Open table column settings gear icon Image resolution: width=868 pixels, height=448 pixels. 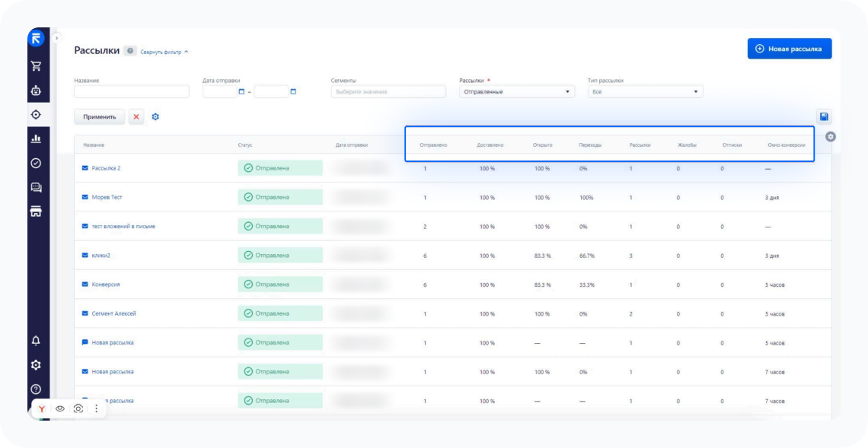(x=831, y=137)
